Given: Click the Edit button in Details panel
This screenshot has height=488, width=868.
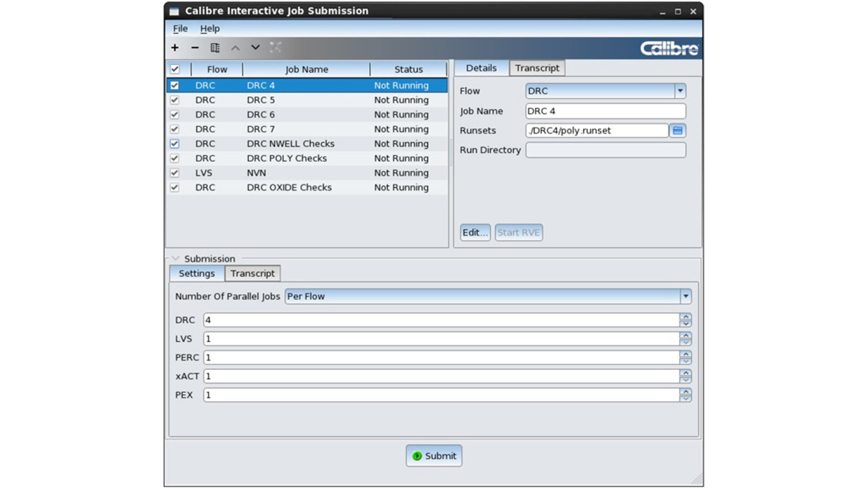Looking at the screenshot, I should [x=475, y=232].
